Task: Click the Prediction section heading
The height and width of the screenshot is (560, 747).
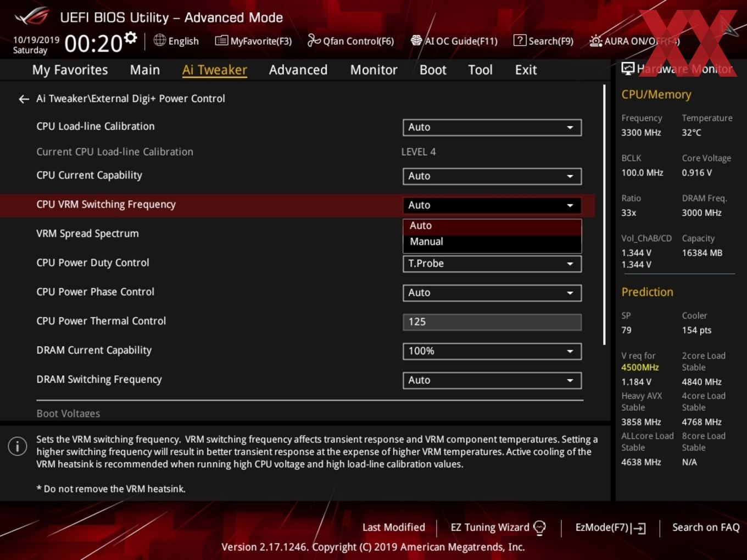Action: [647, 292]
